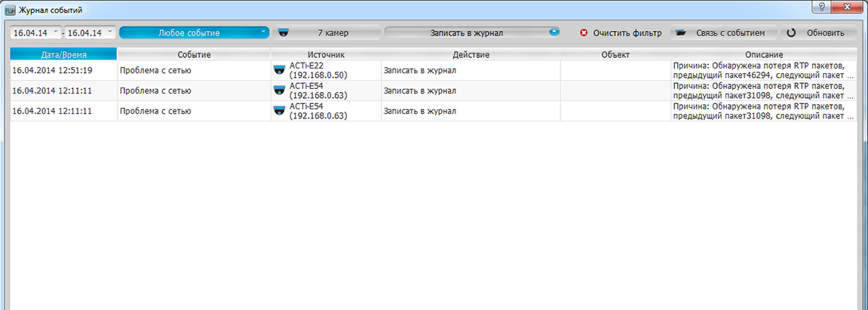This screenshot has width=868, height=310.
Task: Select the row dated 16.04.2014 12:51:19
Action: [x=434, y=70]
